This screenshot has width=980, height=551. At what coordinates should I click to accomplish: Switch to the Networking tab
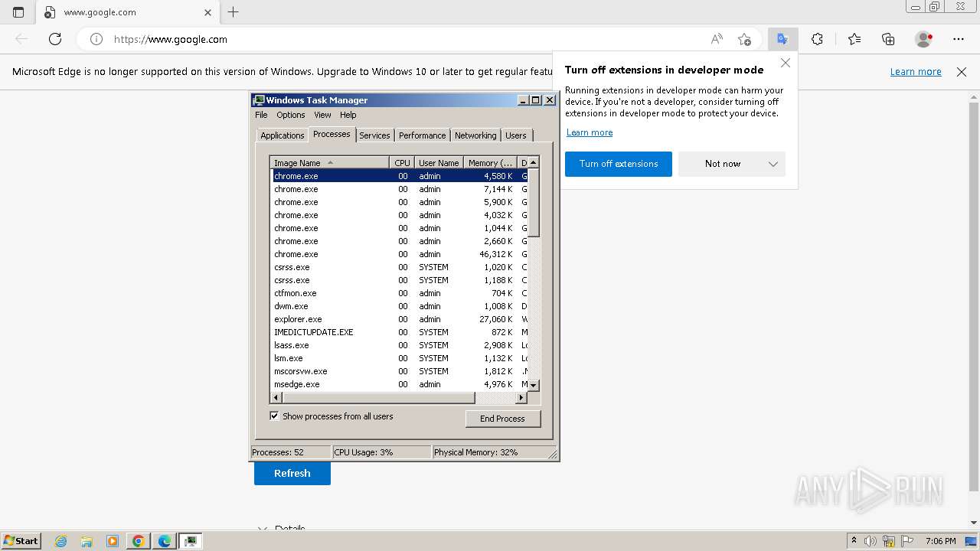coord(475,135)
